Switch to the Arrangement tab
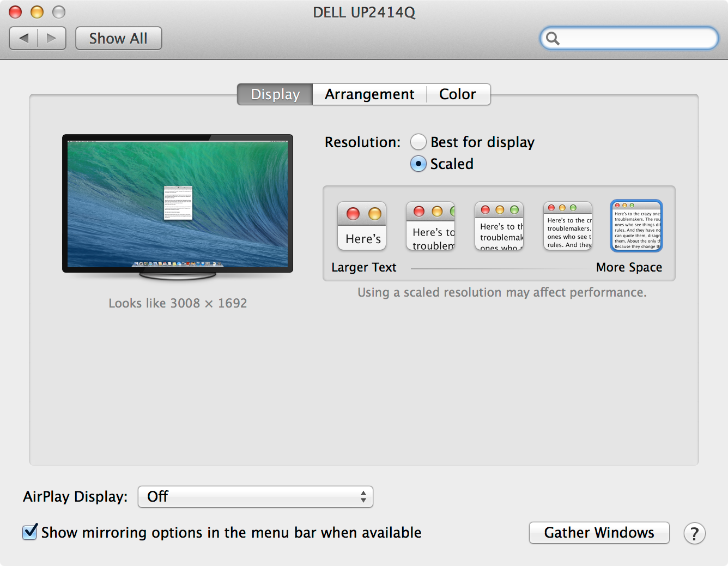 tap(369, 94)
